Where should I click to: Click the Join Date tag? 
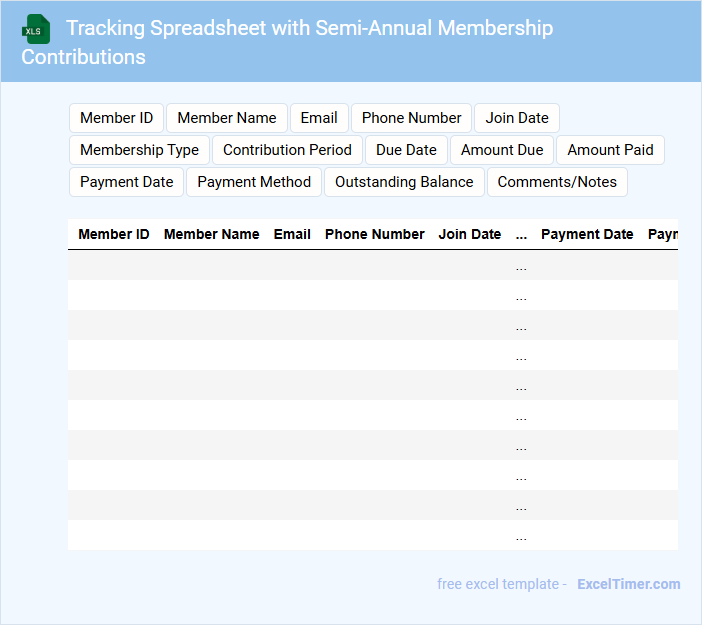coord(517,118)
